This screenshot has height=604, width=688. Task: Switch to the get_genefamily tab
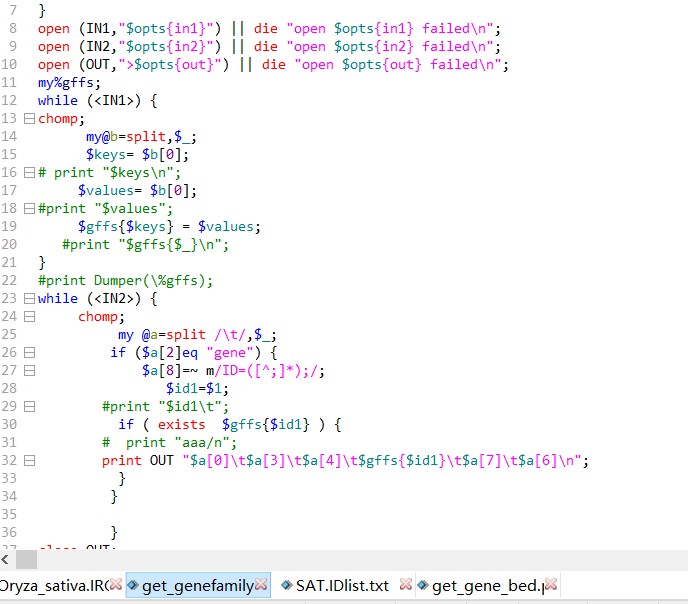tap(198, 586)
